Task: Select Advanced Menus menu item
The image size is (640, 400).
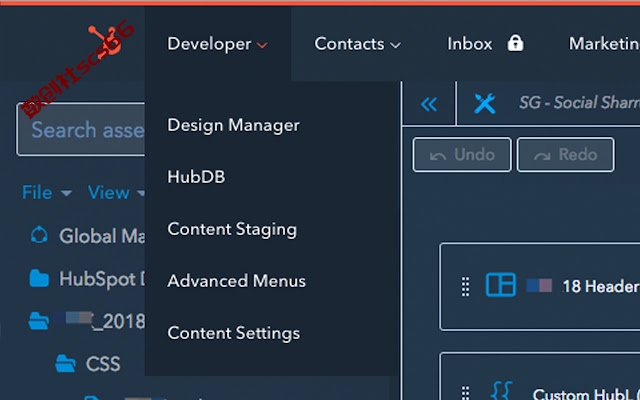Action: tap(237, 281)
